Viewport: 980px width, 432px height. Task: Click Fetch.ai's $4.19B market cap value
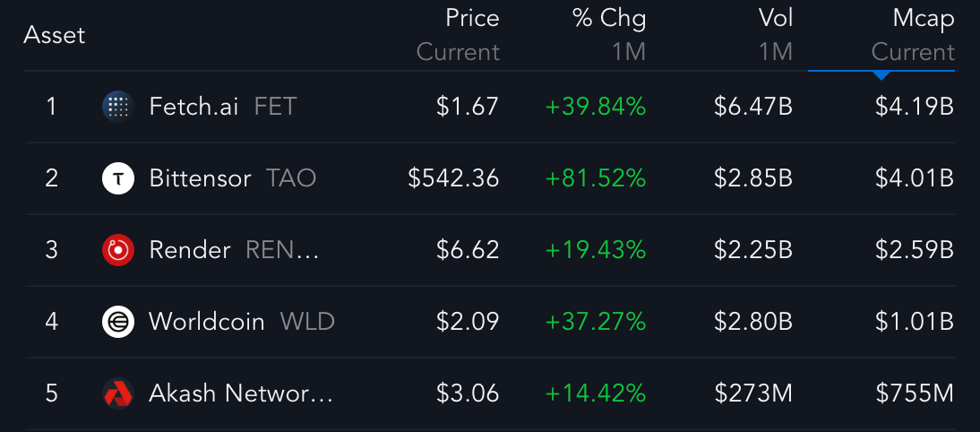[915, 107]
